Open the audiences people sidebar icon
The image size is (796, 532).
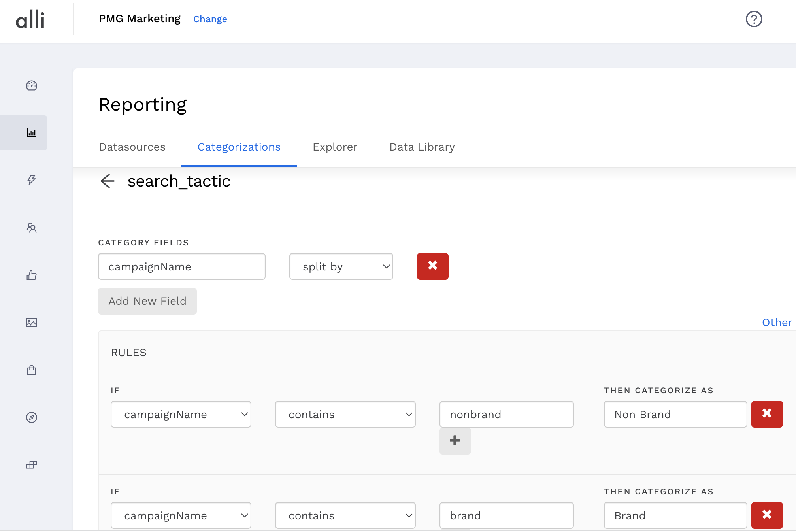32,228
